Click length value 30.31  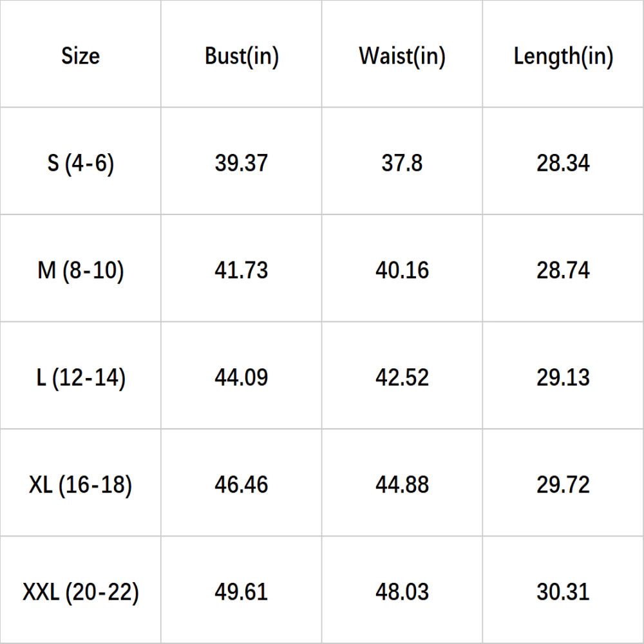coord(563,592)
